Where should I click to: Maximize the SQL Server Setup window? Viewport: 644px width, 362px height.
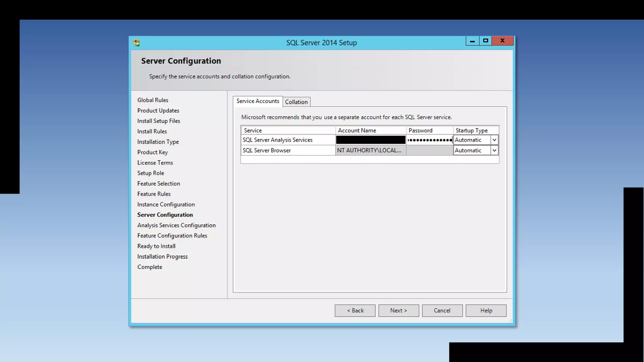(486, 41)
